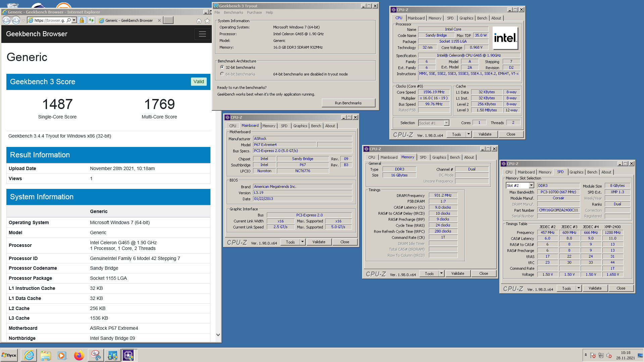Close the Geekbench Browser tab
Viewport: 644px width, 362px height.
click(159, 20)
